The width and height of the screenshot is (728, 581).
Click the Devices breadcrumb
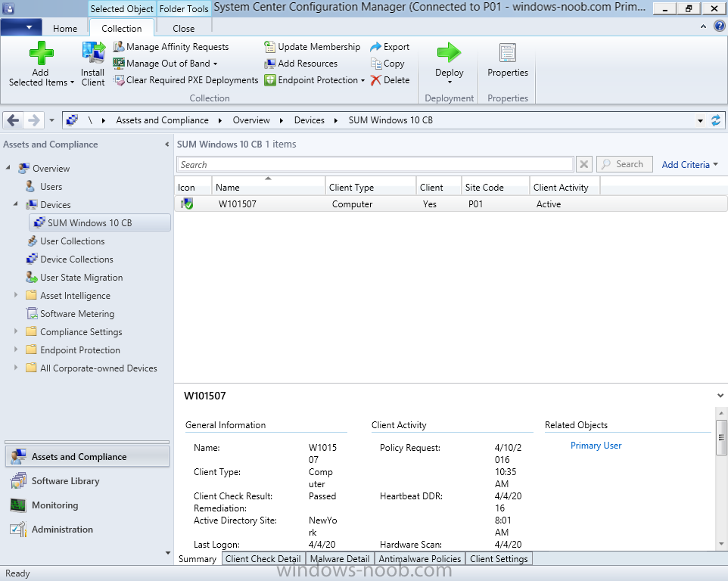pos(310,120)
